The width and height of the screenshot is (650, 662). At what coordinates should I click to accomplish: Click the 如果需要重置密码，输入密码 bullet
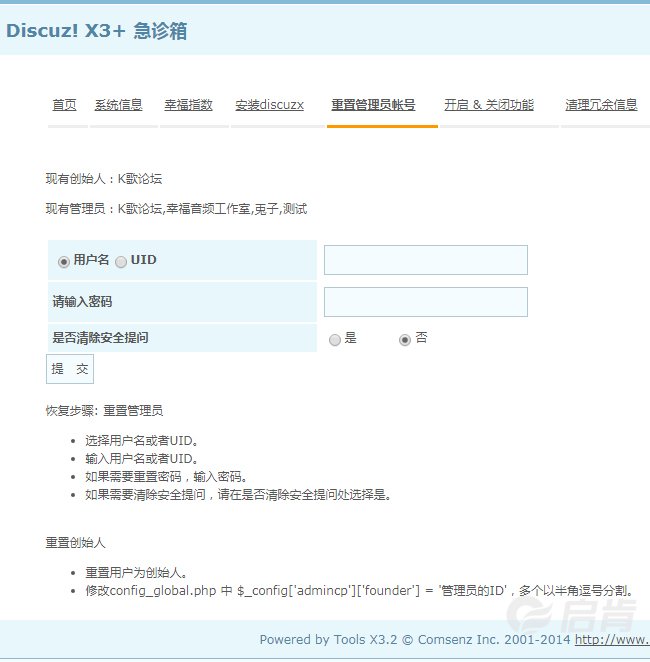[x=166, y=477]
